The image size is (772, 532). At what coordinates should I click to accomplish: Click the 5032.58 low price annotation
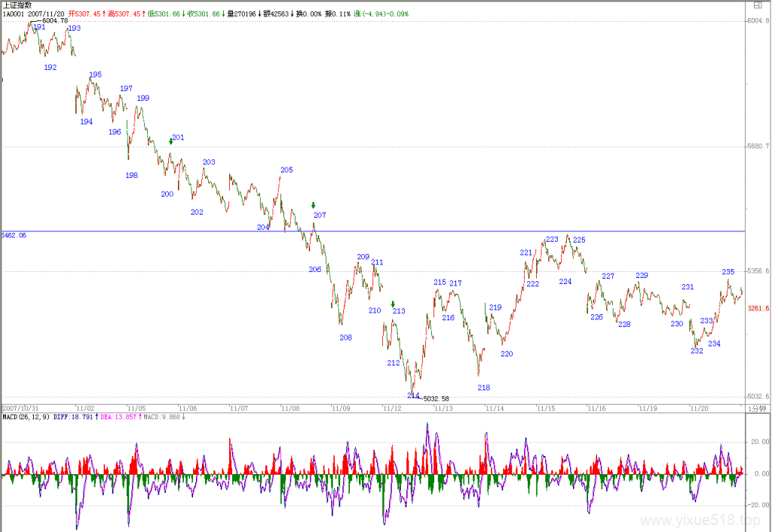tap(437, 399)
